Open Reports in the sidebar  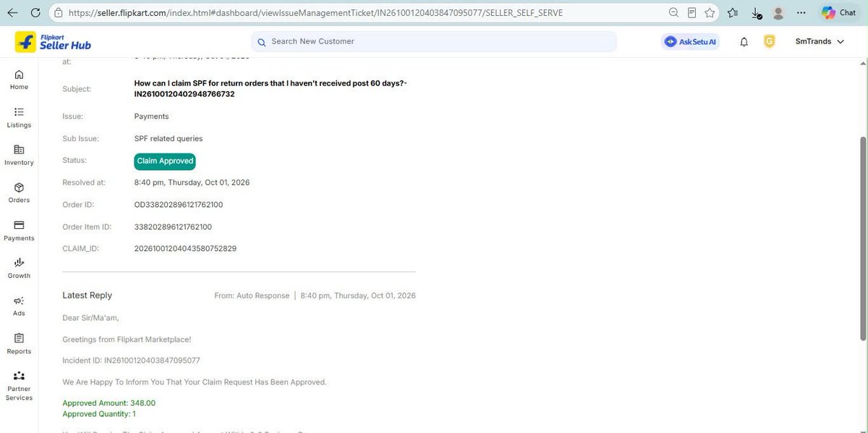coord(19,344)
